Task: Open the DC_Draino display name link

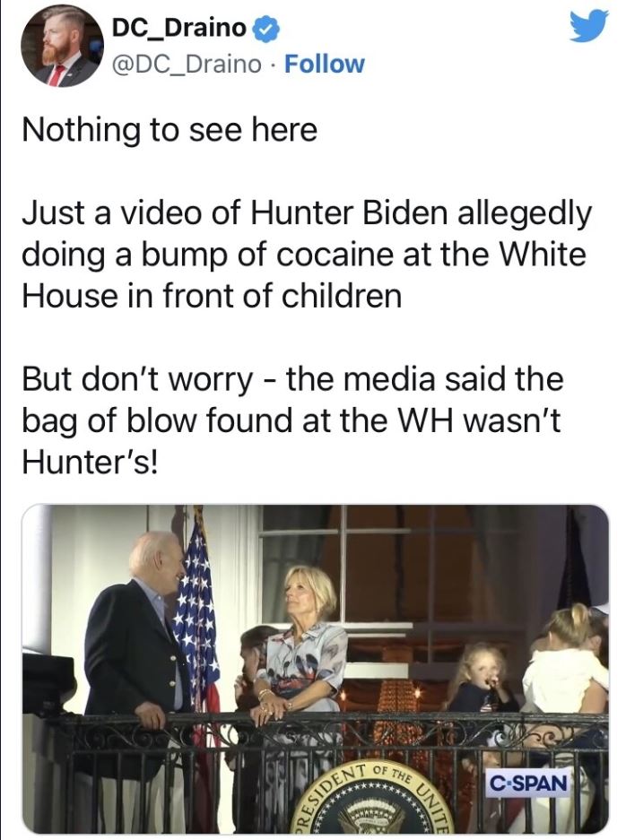Action: coord(179,28)
